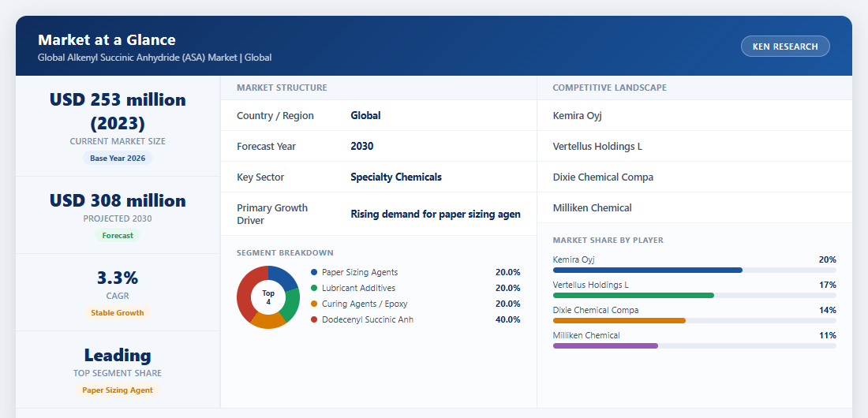Click the 'Primary Growth Driver' label
The height and width of the screenshot is (418, 868).
click(x=272, y=215)
